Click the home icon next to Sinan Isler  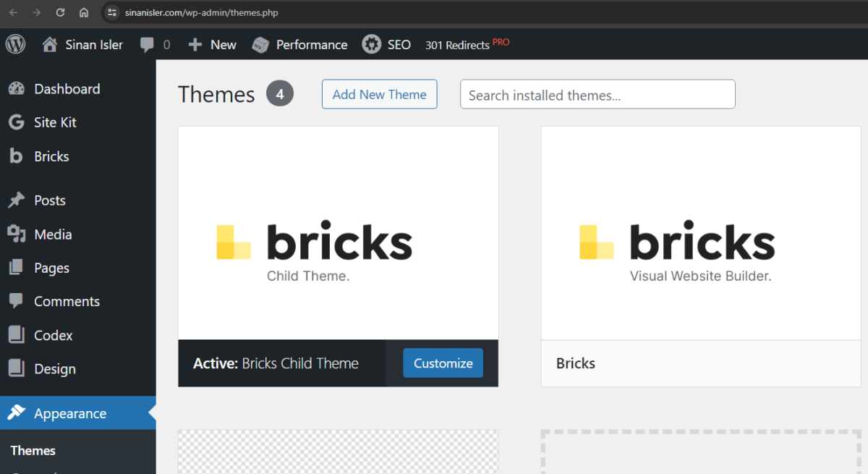[48, 44]
